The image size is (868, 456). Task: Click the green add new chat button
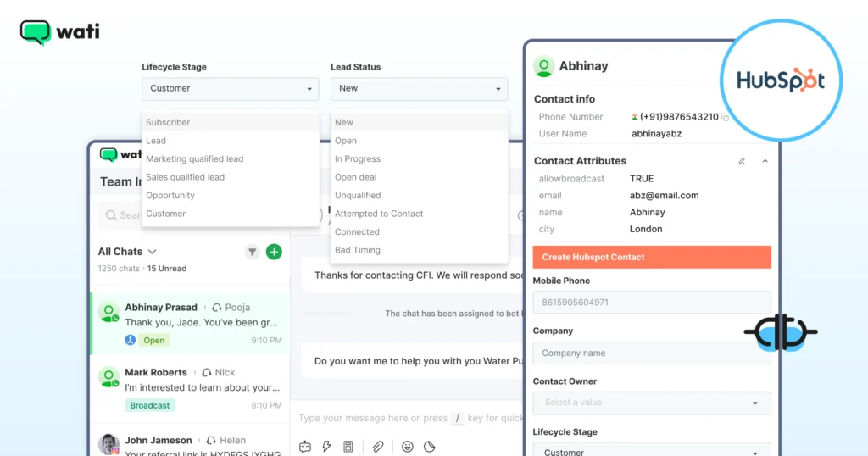coord(274,252)
